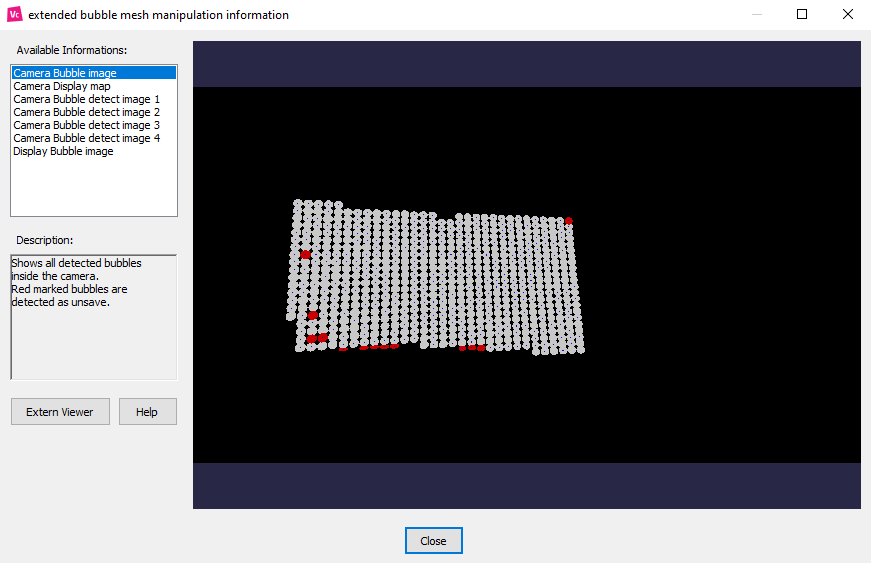Click the red bubble at the mesh's top-right corner
Image resolution: width=871 pixels, height=563 pixels.
[569, 221]
